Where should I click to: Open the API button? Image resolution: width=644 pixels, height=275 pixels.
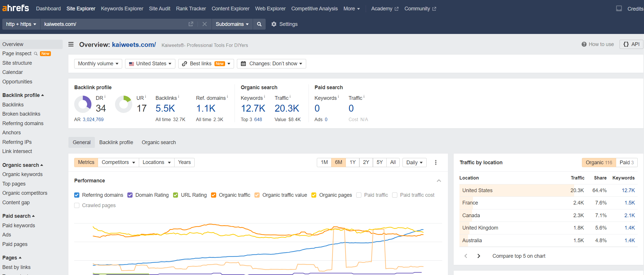point(631,44)
